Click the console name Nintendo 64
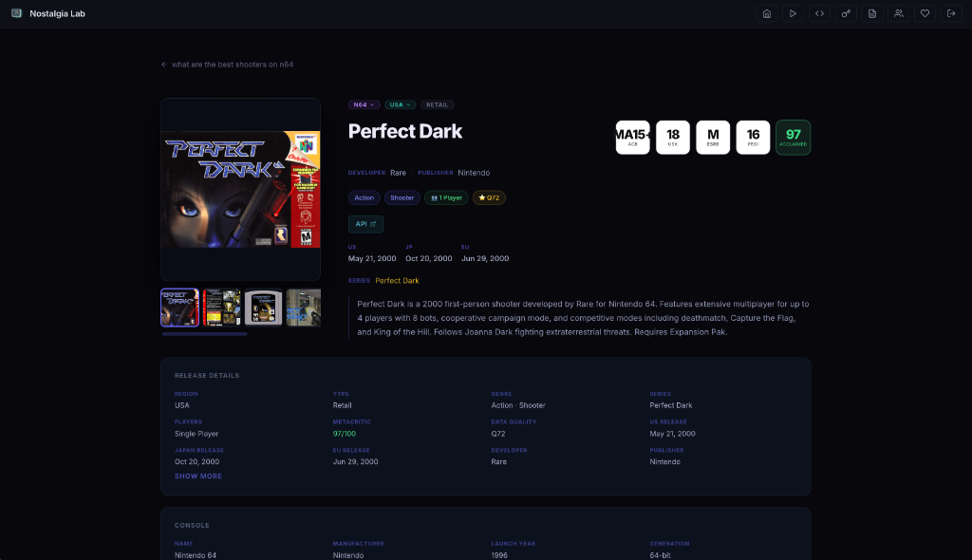The width and height of the screenshot is (972, 560). (196, 555)
